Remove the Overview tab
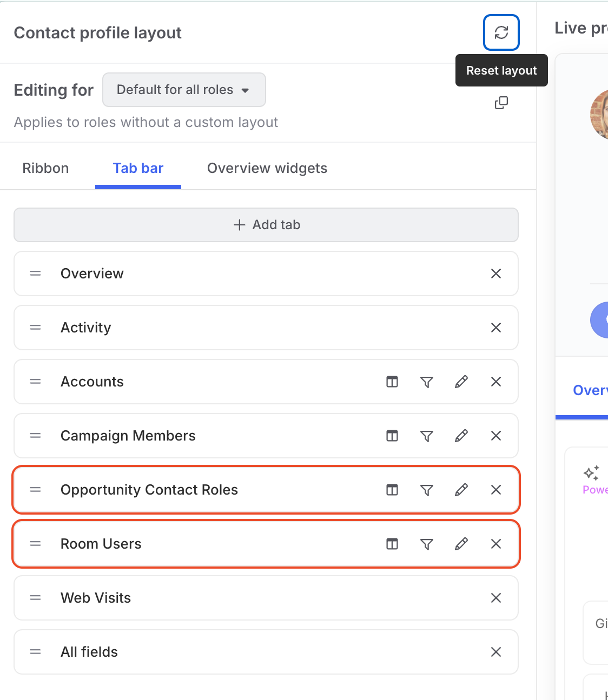The height and width of the screenshot is (700, 608). pos(496,274)
